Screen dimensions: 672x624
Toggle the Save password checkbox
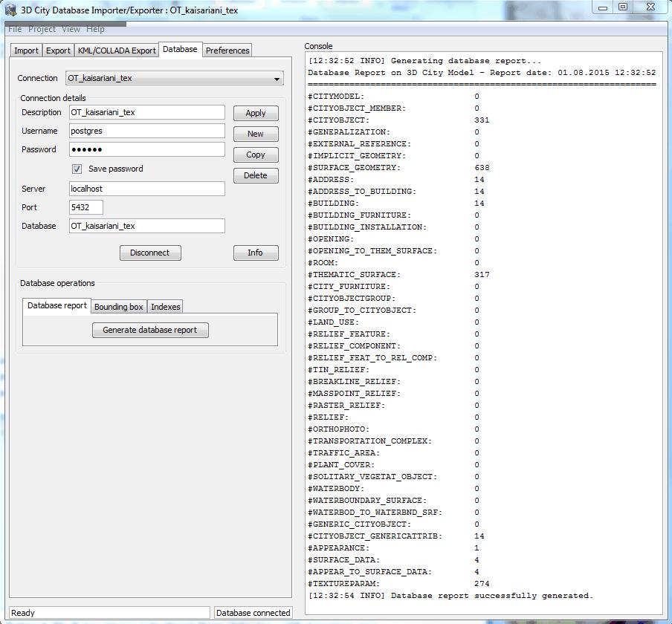click(x=77, y=169)
